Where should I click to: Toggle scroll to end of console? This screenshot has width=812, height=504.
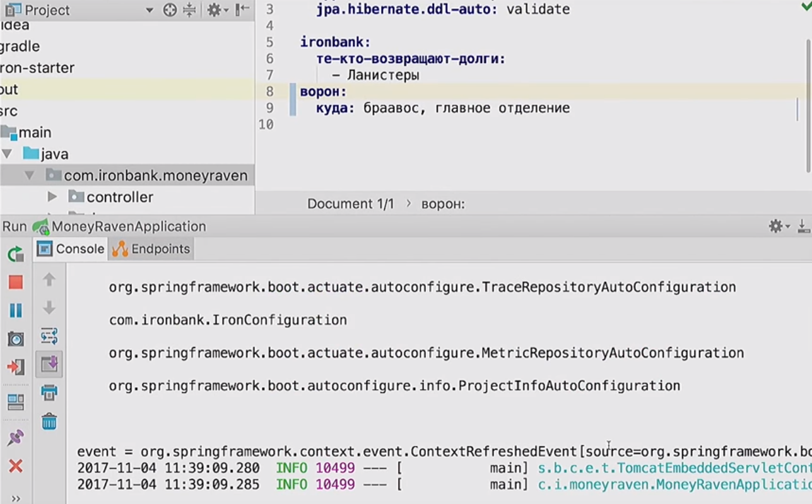(x=49, y=364)
